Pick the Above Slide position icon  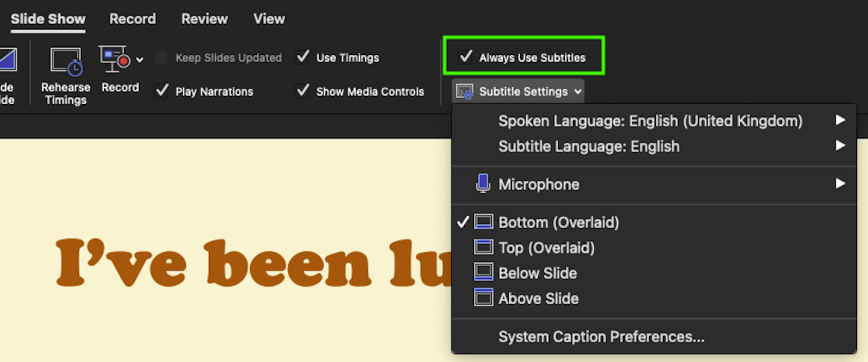pyautogui.click(x=483, y=298)
